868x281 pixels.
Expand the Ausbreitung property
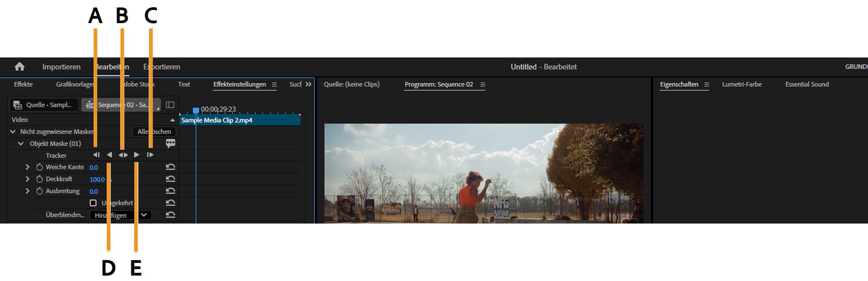tap(27, 191)
